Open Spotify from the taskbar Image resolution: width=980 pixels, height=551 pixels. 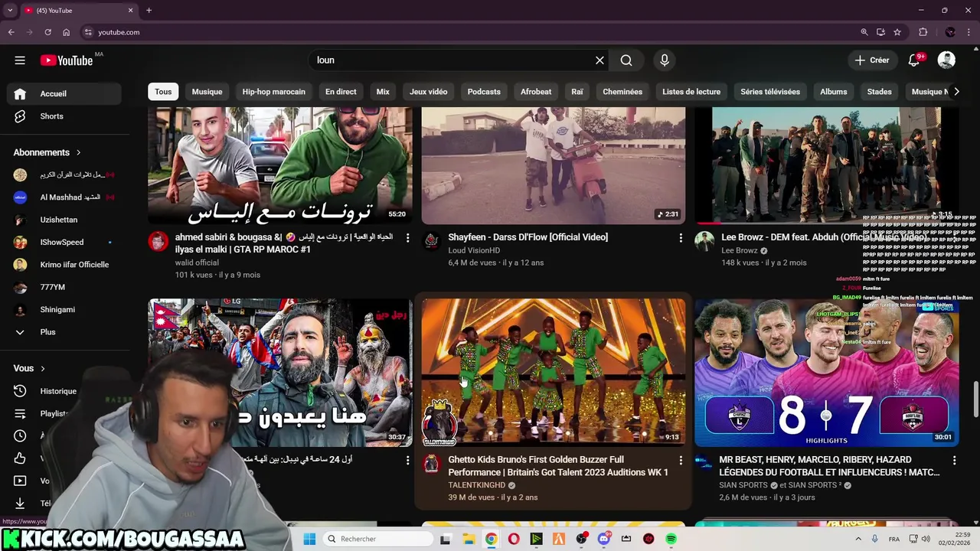[x=671, y=539]
